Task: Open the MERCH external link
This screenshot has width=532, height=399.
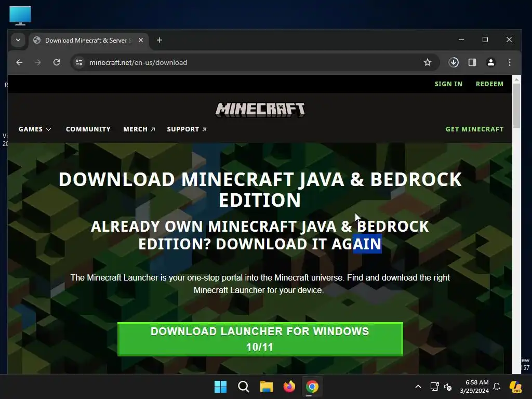Action: coord(139,129)
